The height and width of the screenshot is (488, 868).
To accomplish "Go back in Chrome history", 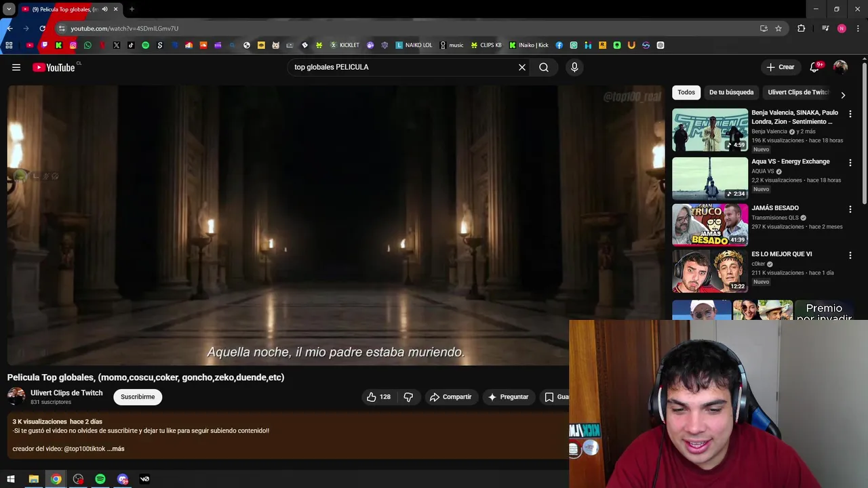I will tap(9, 28).
